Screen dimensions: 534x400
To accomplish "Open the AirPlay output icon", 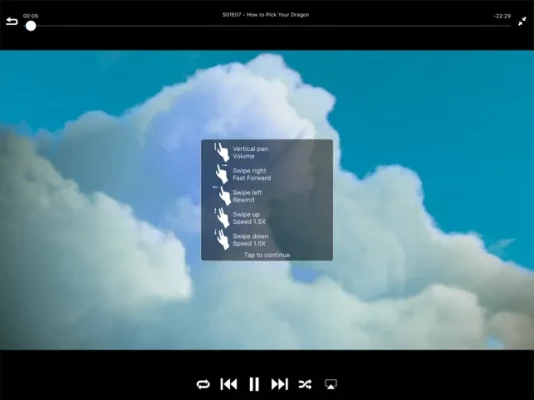I will 331,384.
